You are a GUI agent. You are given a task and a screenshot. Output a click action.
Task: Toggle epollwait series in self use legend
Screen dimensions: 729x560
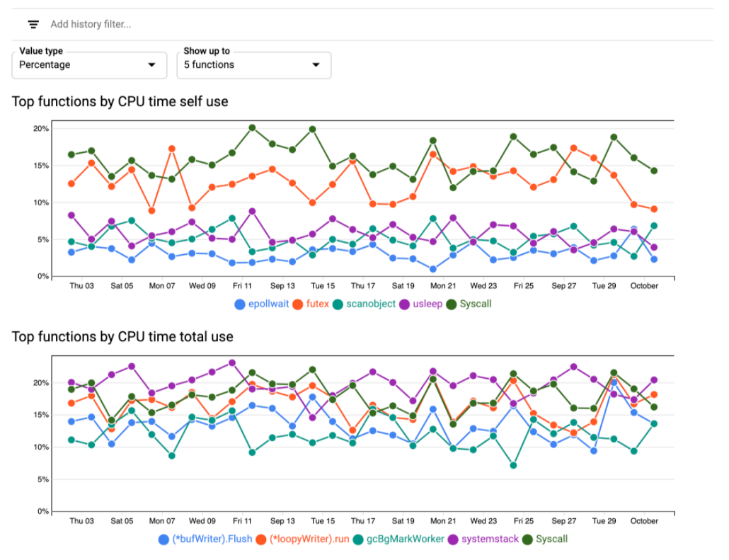[262, 304]
